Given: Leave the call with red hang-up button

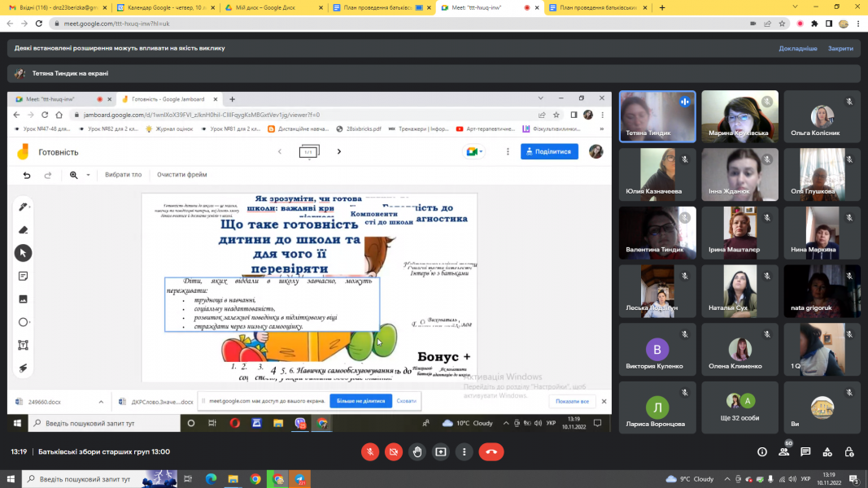Looking at the screenshot, I should (491, 451).
